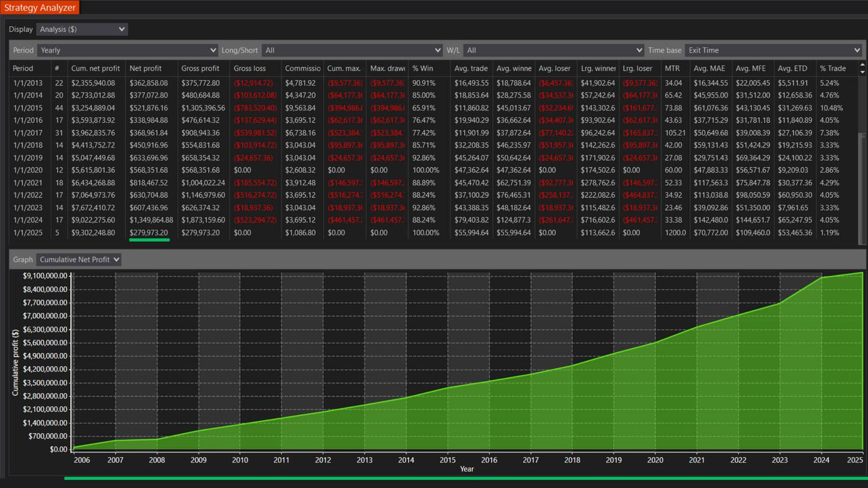Image resolution: width=868 pixels, height=488 pixels.
Task: Click the $9,100,000.00 chart axis label
Action: 45,276
